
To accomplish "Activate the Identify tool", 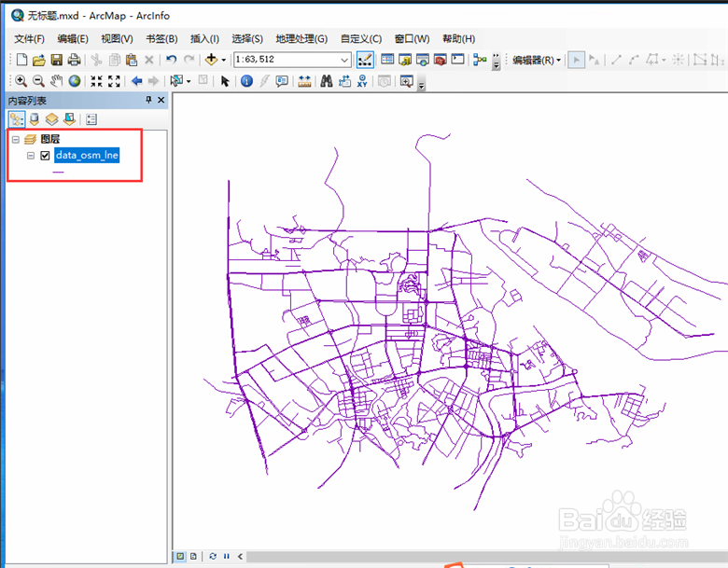I will pos(247,81).
